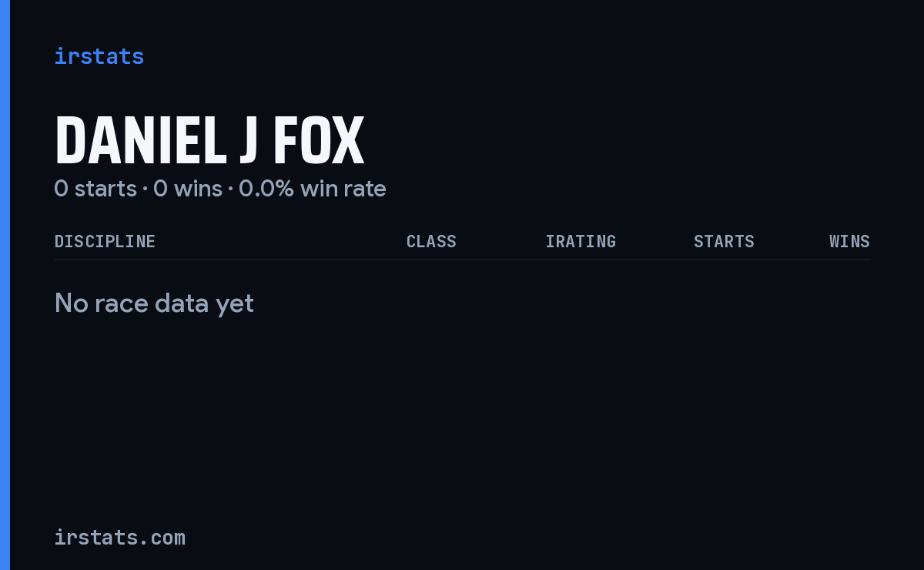
Task: Click the dot separator after "0 starts"
Action: (145, 189)
